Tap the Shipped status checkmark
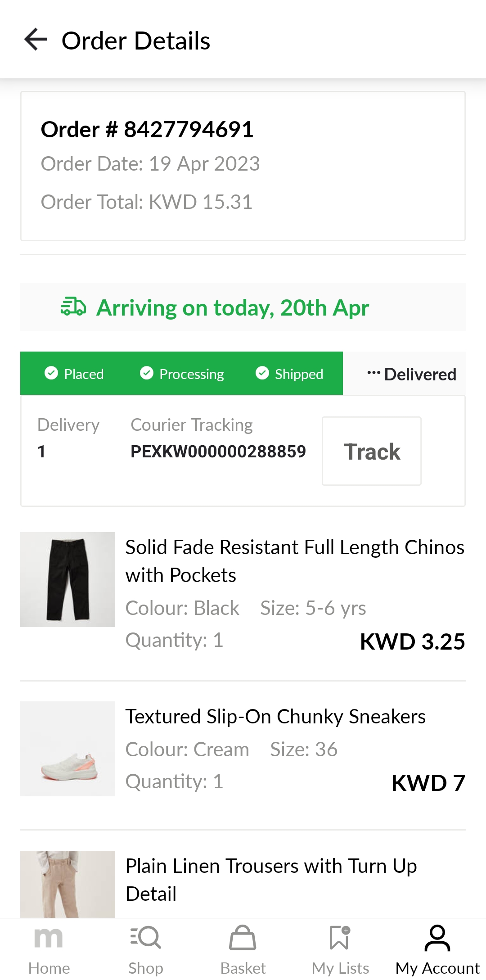Image resolution: width=486 pixels, height=980 pixels. point(262,373)
